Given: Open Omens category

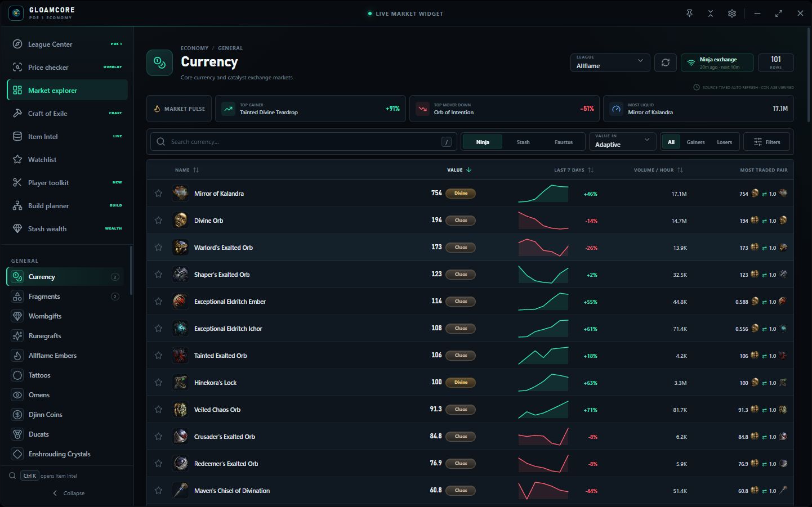Looking at the screenshot, I should point(65,394).
